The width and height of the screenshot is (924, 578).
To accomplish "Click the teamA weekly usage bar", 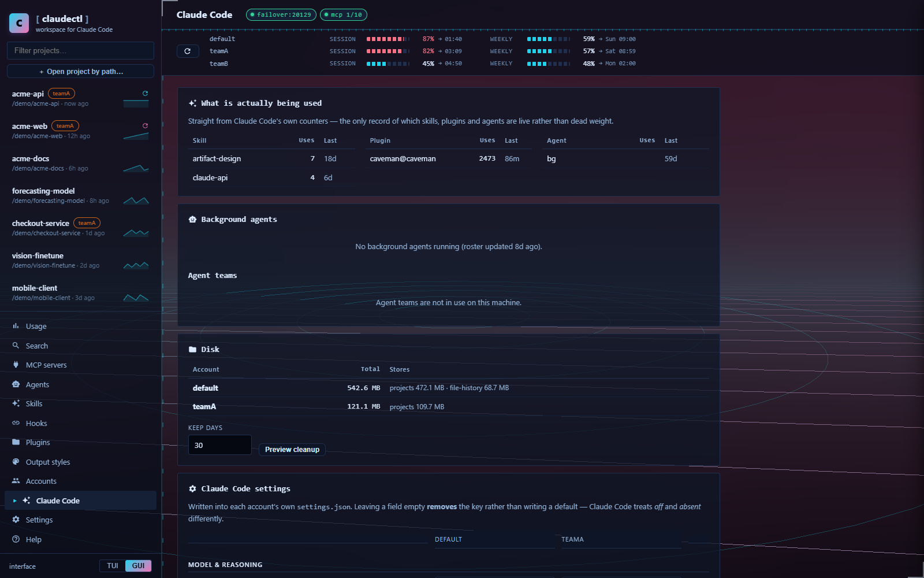I will click(x=549, y=51).
